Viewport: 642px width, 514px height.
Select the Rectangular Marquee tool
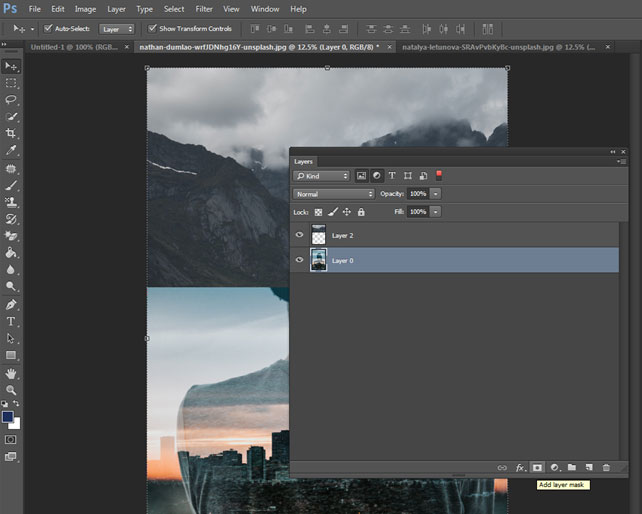[x=11, y=83]
